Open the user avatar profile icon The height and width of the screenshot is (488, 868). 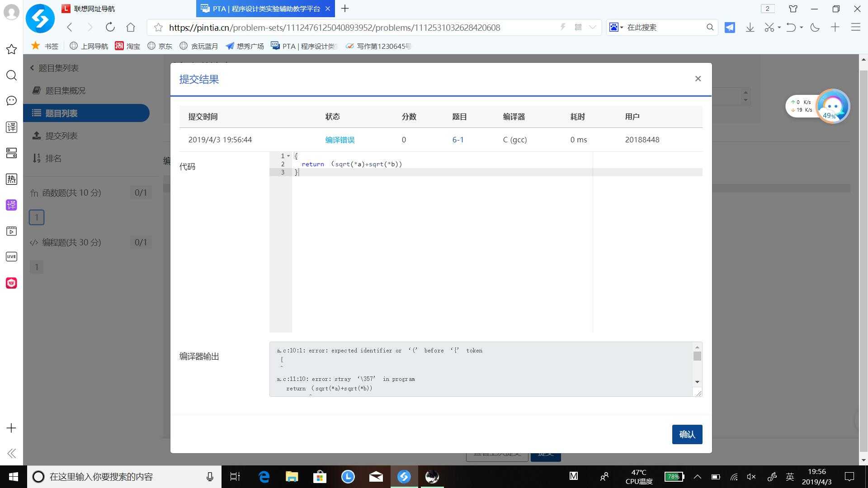[x=11, y=12]
